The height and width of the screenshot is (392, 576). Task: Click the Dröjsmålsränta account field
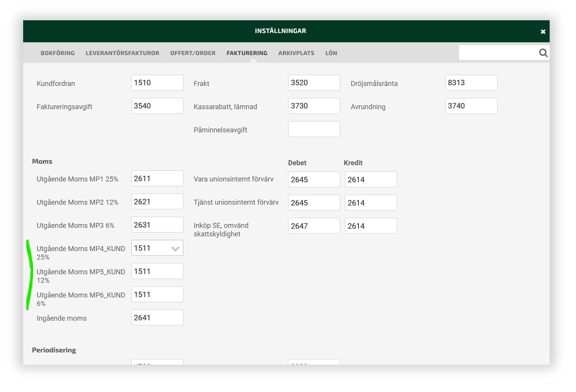tap(471, 83)
